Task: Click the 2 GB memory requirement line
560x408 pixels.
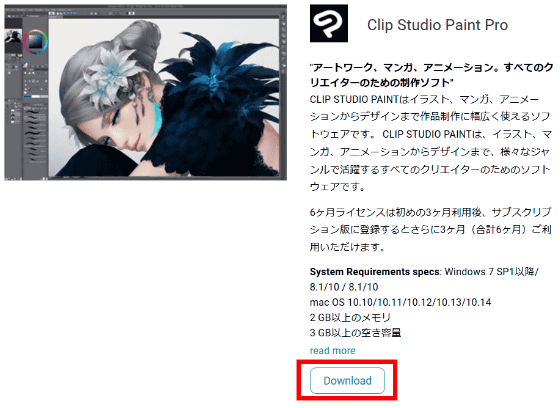Action: point(350,318)
